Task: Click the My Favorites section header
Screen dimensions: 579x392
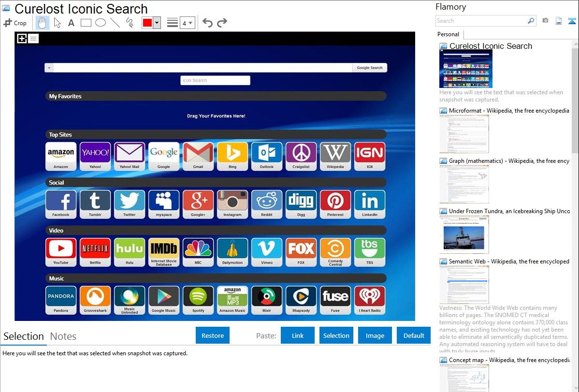Action: tap(216, 96)
